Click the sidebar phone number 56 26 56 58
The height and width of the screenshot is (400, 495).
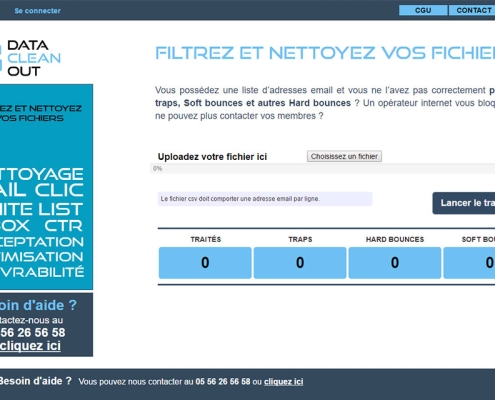[x=33, y=332]
